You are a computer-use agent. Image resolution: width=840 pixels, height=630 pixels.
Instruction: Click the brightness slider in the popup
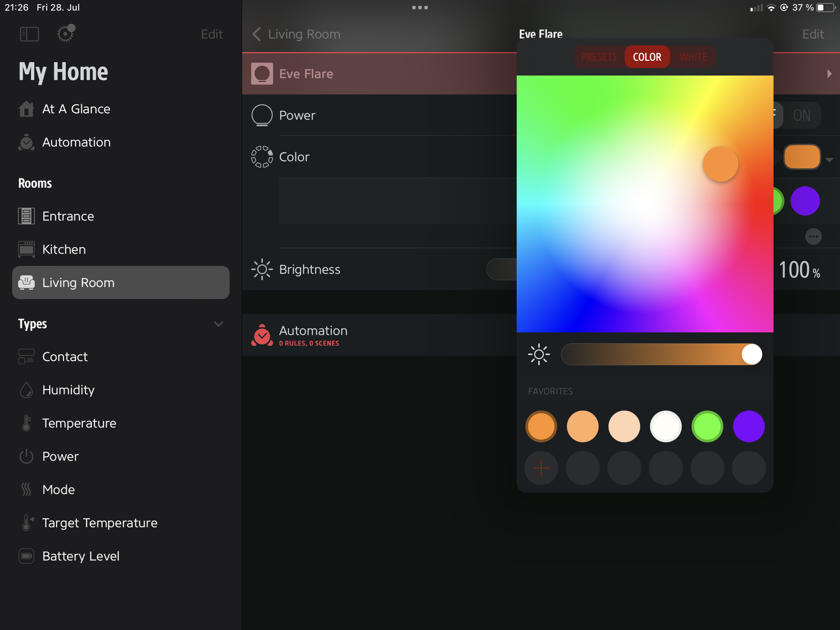point(661,354)
